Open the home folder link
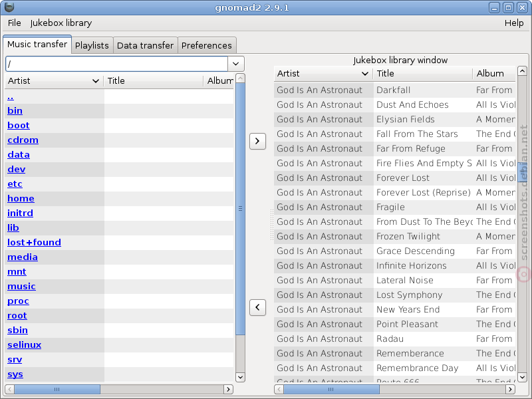The image size is (532, 399). (21, 198)
